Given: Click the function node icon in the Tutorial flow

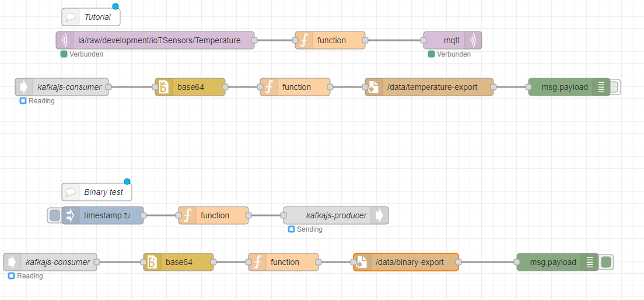Looking at the screenshot, I should click(x=304, y=40).
